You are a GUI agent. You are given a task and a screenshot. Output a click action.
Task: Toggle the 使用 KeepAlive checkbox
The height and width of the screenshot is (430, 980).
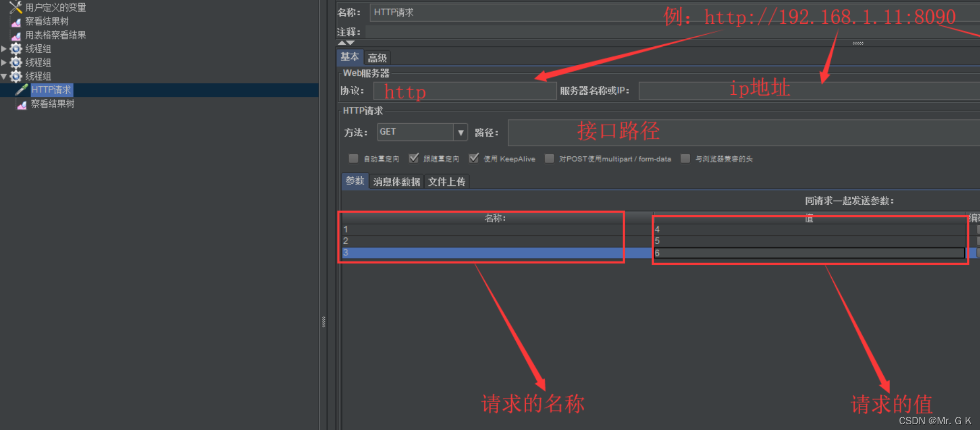(x=474, y=158)
